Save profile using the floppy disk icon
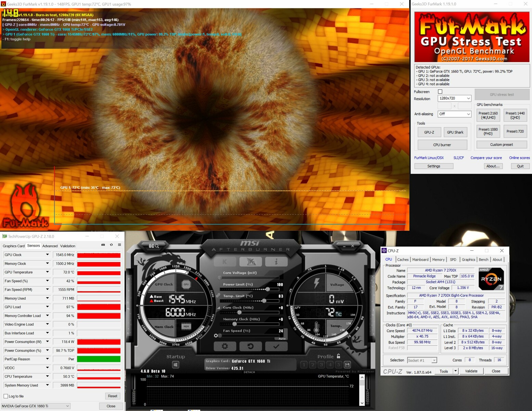The width and height of the screenshot is (532, 411). (347, 365)
